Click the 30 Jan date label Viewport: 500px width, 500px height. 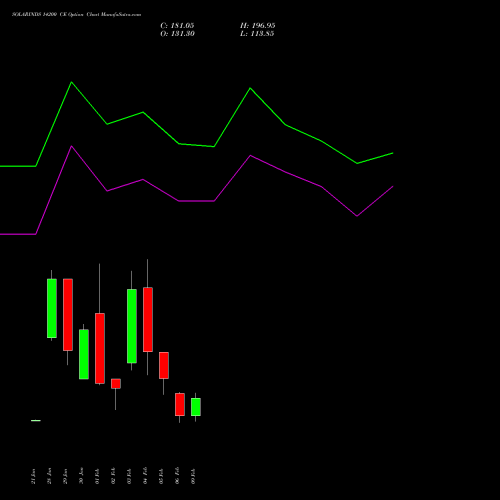[81, 476]
